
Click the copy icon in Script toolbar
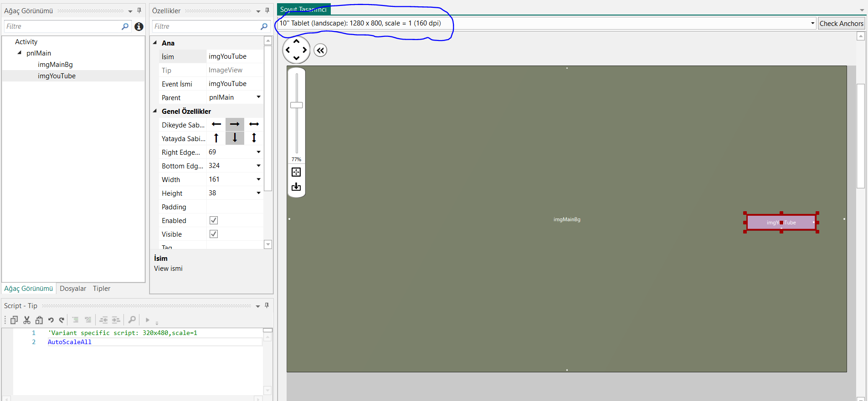click(14, 320)
